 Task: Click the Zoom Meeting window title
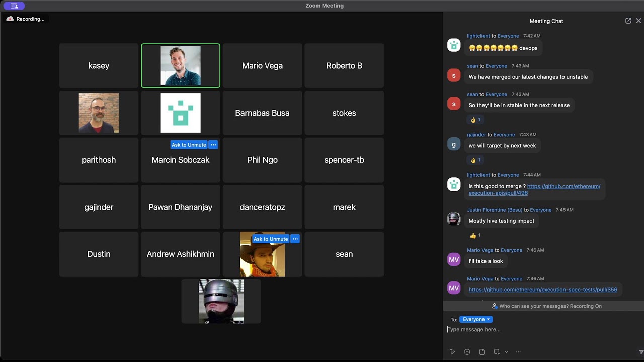click(x=325, y=6)
